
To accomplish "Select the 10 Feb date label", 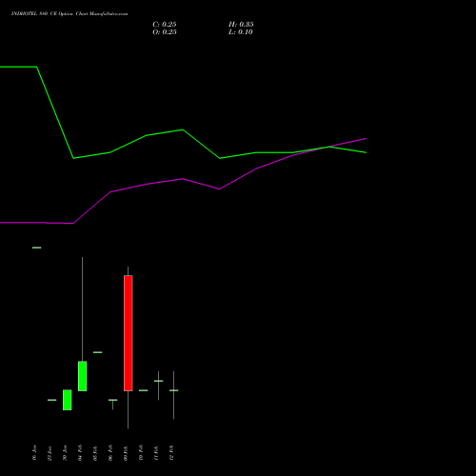I will (141, 453).
